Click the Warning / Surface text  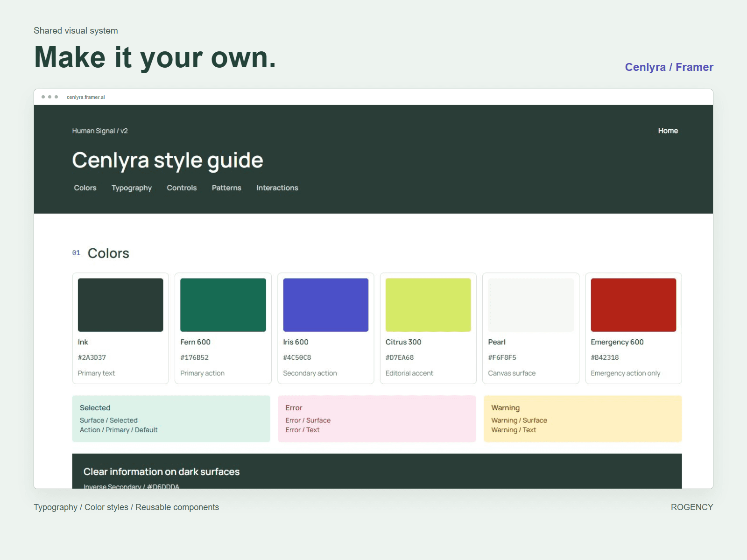point(519,420)
